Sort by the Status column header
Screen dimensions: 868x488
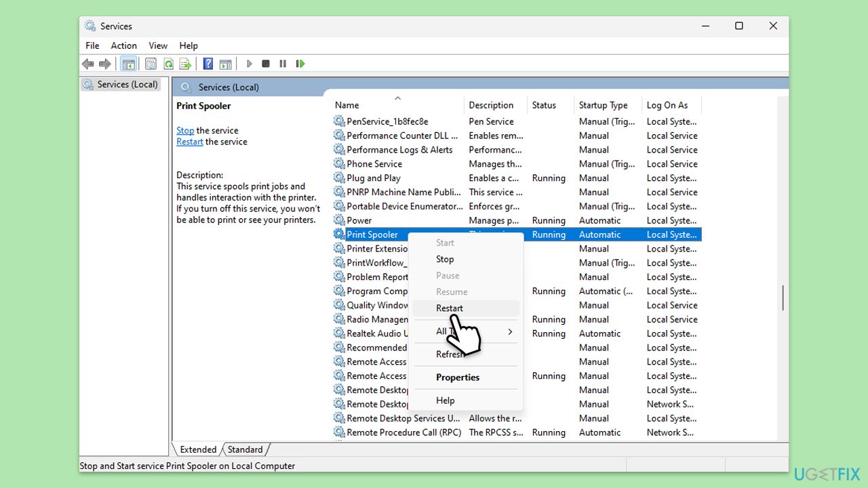[551, 105]
